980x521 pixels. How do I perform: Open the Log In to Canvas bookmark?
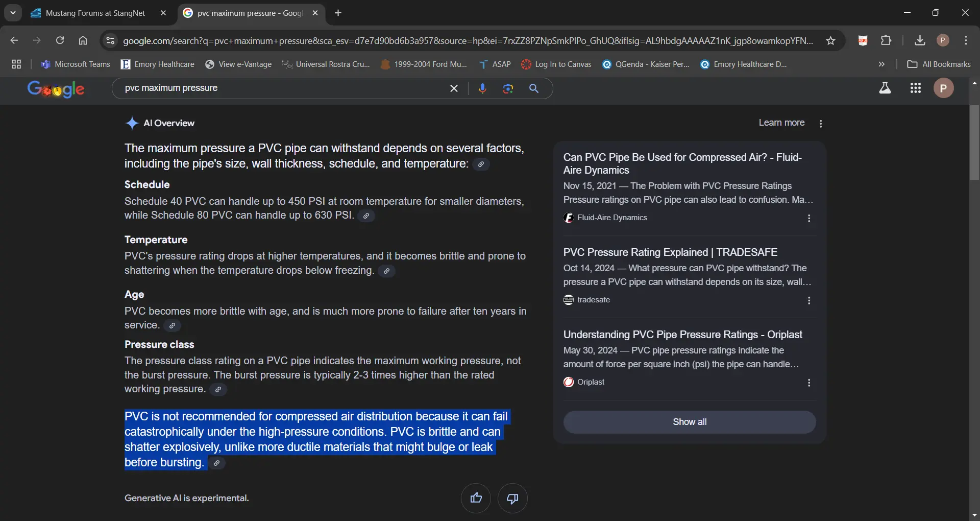[x=556, y=64]
